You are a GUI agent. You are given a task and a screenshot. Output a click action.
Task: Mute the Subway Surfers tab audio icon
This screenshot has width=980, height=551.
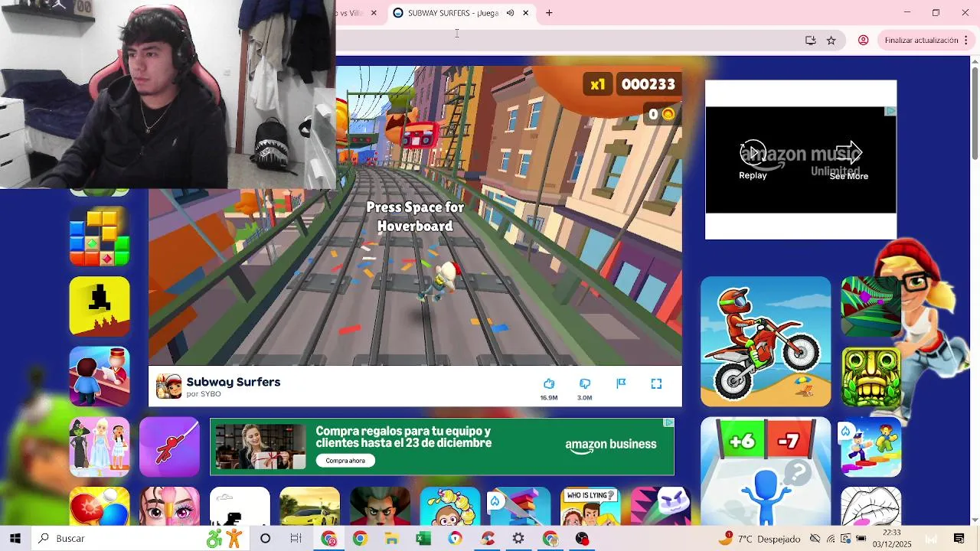[510, 13]
